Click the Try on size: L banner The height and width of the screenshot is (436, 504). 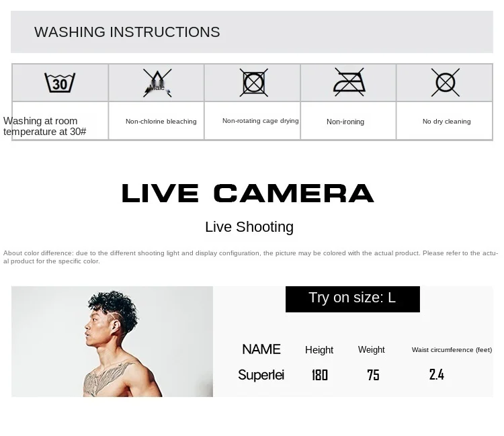click(353, 299)
